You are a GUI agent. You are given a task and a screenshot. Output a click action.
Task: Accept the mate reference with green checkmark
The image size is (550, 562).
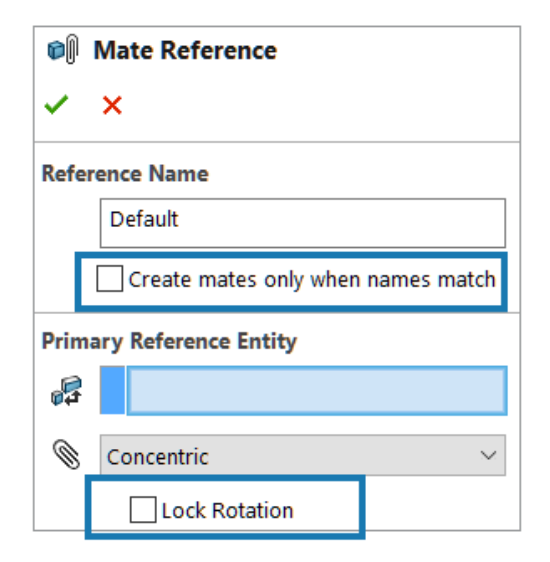(56, 104)
